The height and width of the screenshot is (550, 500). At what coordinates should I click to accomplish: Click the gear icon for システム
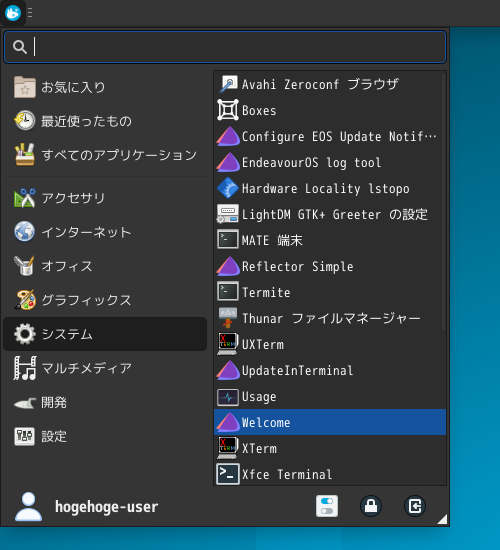pyautogui.click(x=25, y=334)
